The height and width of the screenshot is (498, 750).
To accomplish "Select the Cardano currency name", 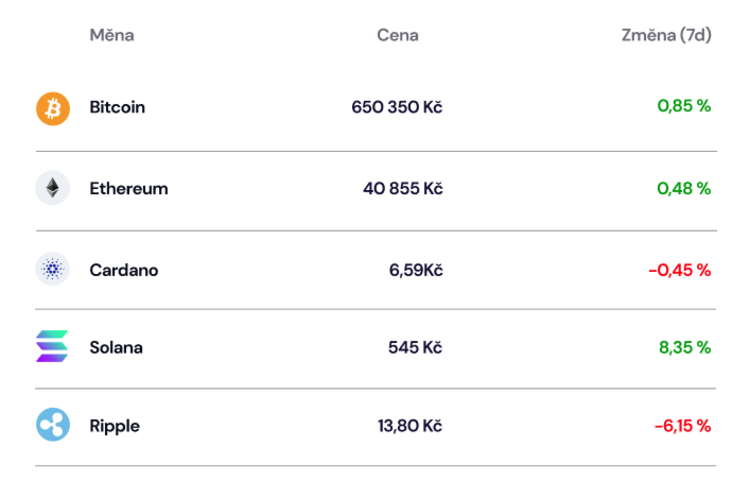I will click(123, 269).
